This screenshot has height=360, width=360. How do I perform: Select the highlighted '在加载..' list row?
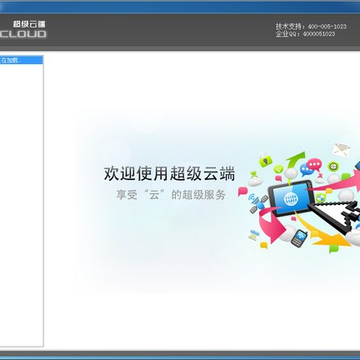(x=21, y=60)
